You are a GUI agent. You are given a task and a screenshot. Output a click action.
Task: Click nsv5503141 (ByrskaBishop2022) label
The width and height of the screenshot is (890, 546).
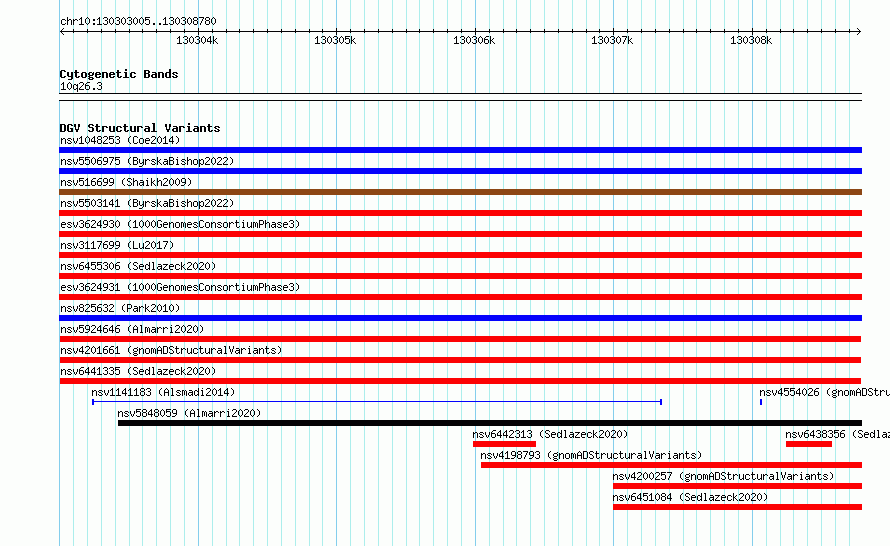click(147, 203)
